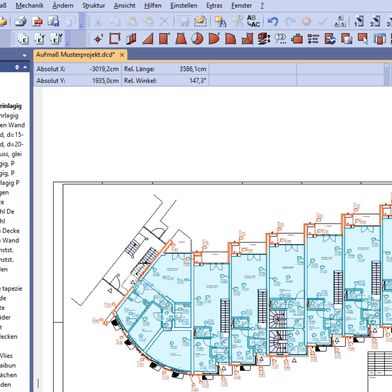The width and height of the screenshot is (392, 392).
Task: Open the Ansicht menu
Action: pos(125,6)
